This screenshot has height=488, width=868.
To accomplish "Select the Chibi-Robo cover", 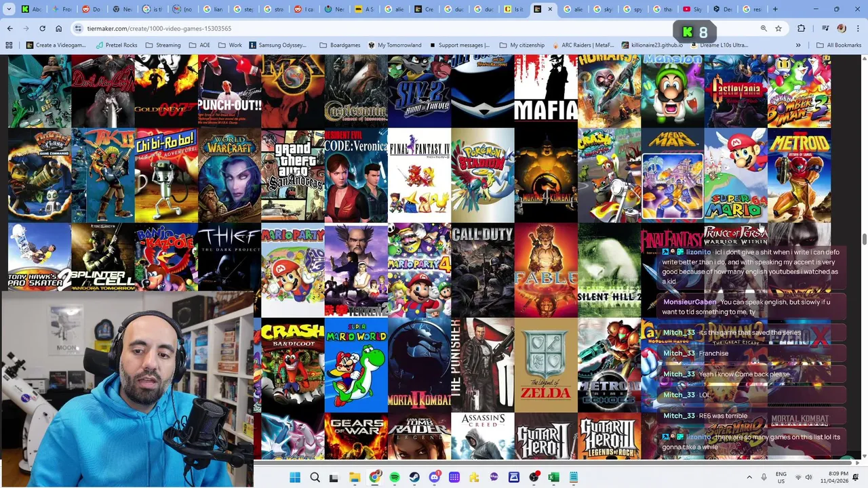I will [166, 176].
